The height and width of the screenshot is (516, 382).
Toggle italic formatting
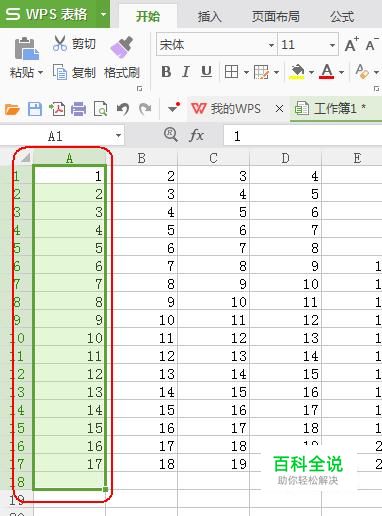[186, 72]
